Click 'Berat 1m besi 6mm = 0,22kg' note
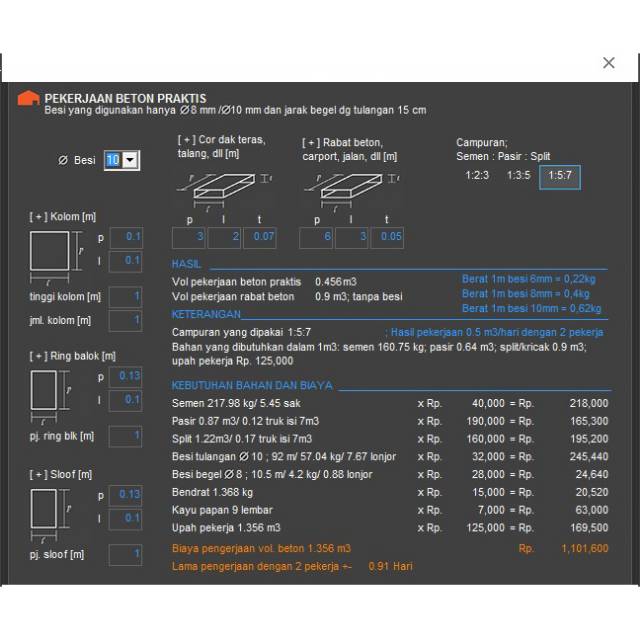This screenshot has height=640, width=640. tap(529, 279)
